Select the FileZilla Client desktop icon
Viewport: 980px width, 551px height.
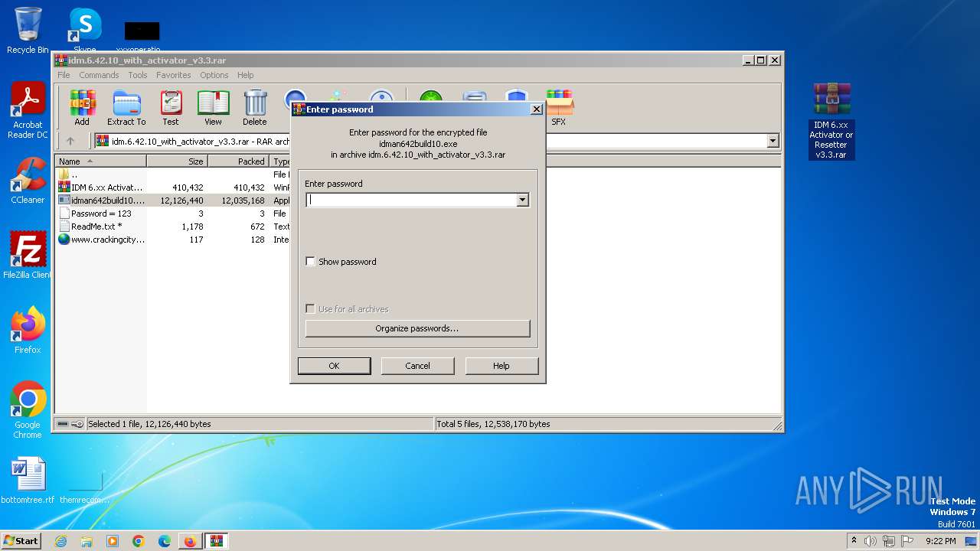28,255
